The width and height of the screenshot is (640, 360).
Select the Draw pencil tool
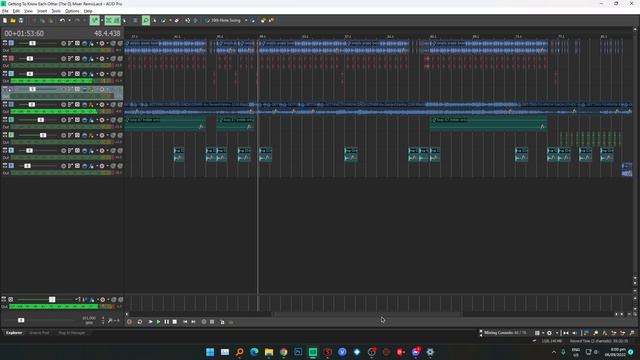click(163, 20)
